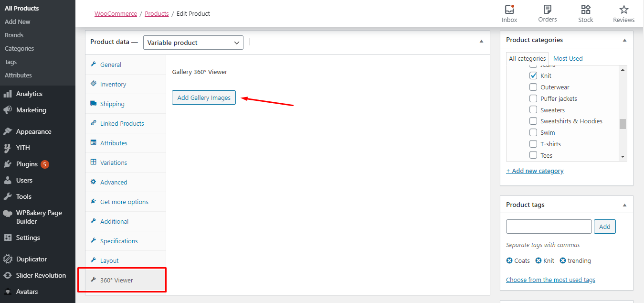The image size is (644, 303).
Task: Click the Analytics bar chart icon
Action: click(x=8, y=94)
